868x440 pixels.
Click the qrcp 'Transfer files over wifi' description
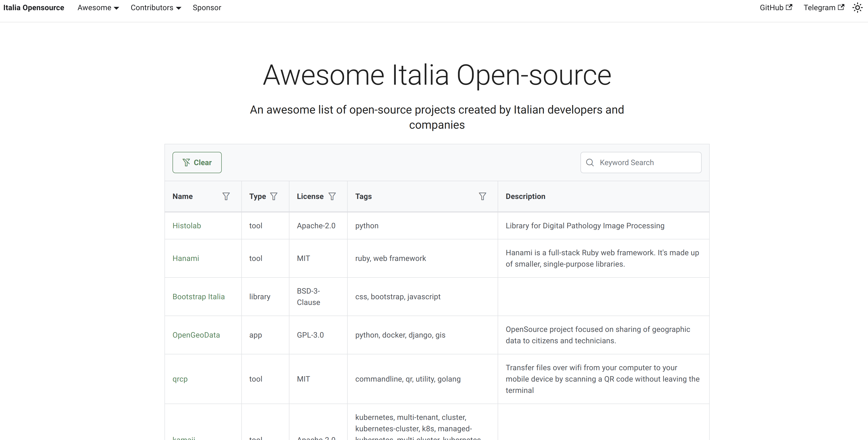(602, 379)
